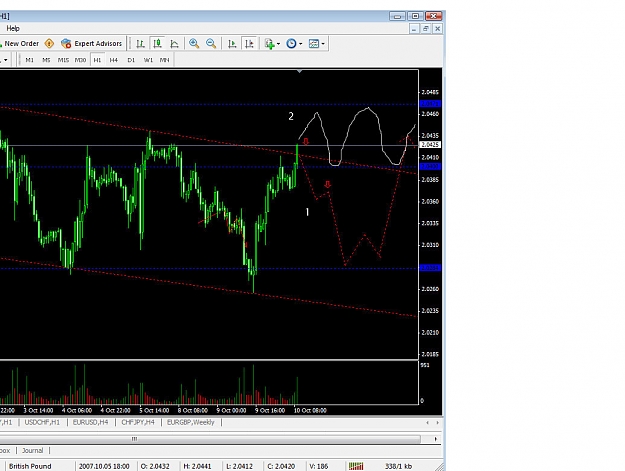Select the M30 timeframe
The image size is (625, 471).
[80, 60]
